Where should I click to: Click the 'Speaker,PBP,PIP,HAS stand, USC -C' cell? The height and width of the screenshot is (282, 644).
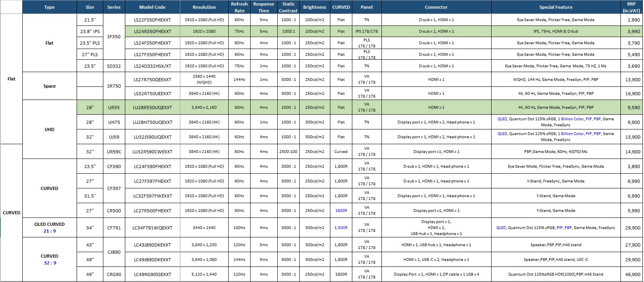pos(556,260)
